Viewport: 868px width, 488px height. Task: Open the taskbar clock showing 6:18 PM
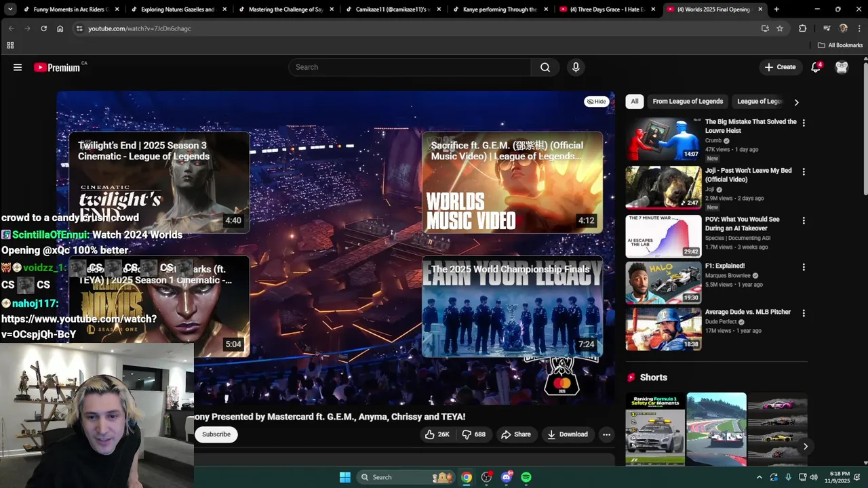[840, 477]
